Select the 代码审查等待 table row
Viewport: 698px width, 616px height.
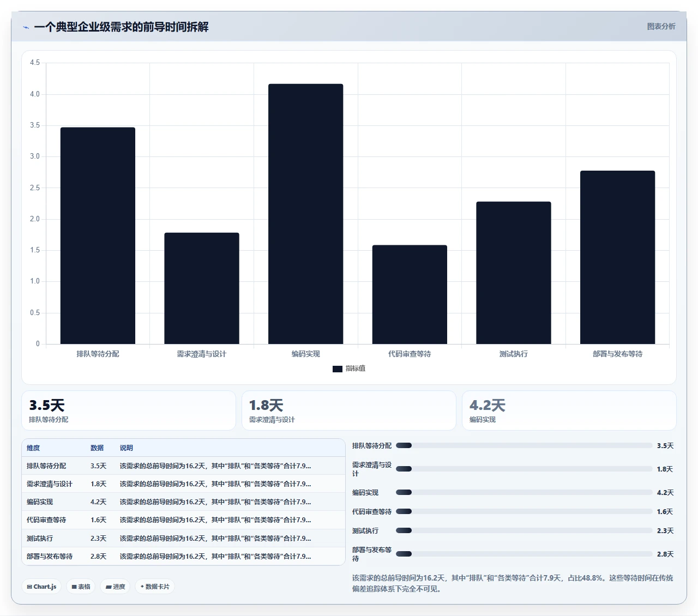click(183, 520)
